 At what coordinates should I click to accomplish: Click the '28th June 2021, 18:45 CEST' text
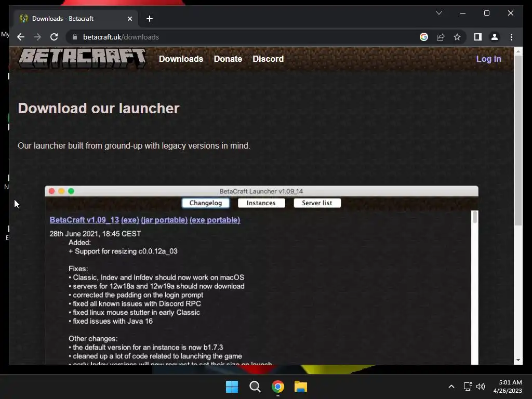tap(95, 234)
